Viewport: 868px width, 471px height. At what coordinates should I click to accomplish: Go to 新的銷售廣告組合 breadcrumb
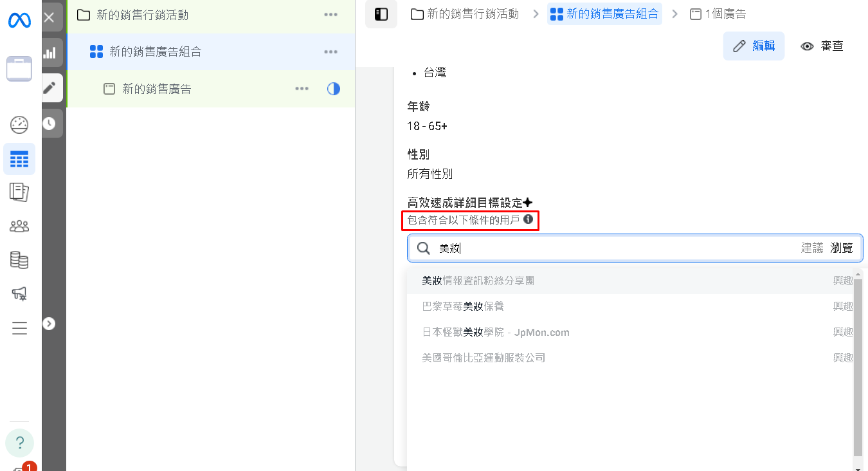[604, 14]
